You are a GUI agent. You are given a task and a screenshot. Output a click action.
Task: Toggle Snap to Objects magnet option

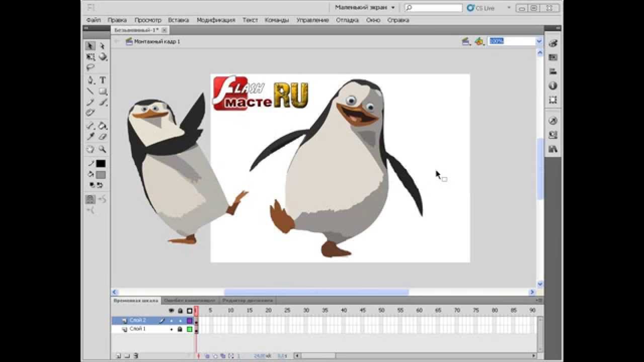(90, 199)
